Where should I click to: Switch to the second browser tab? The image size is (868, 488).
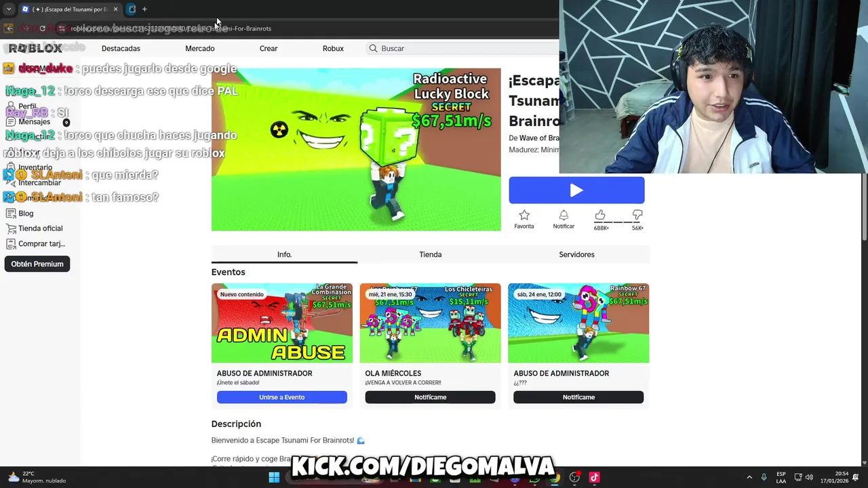point(132,9)
